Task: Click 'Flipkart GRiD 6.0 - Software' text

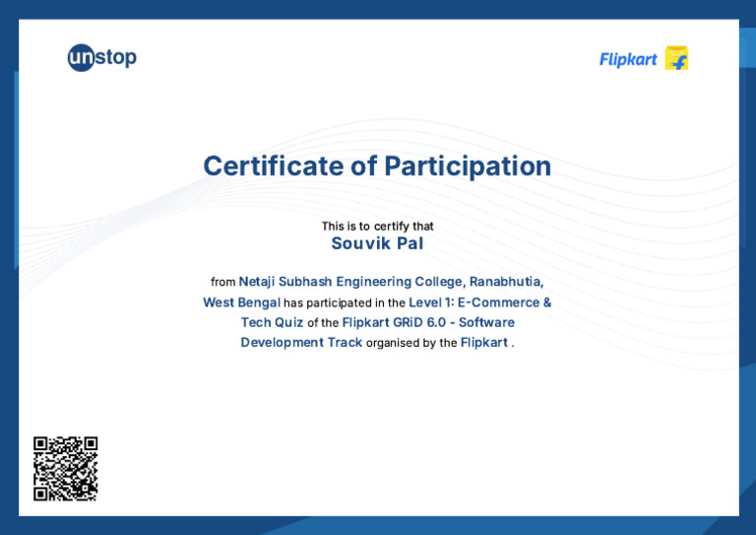Action: [428, 322]
